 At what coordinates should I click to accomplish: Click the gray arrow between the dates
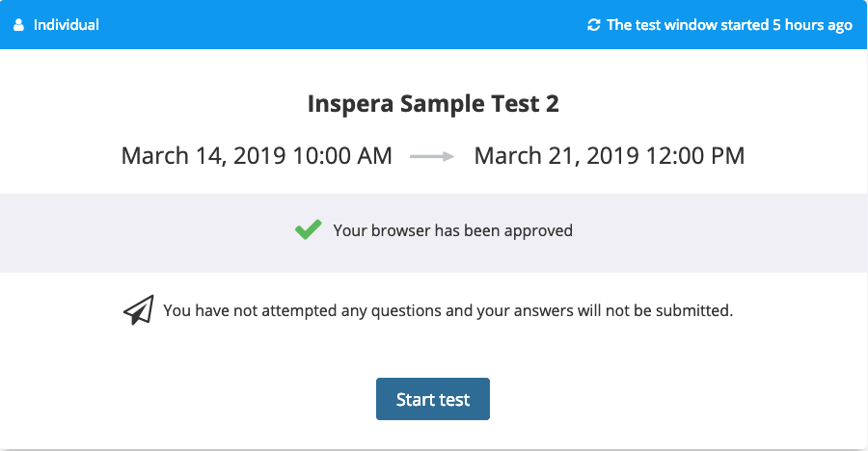[432, 157]
